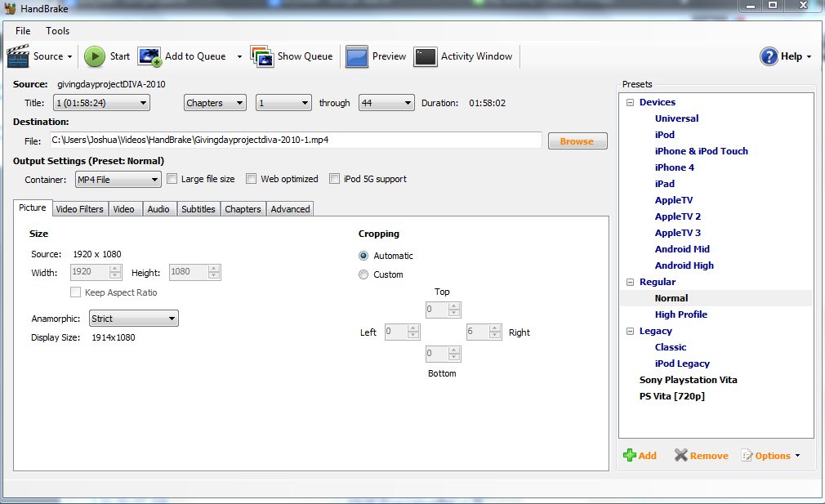The image size is (825, 504).
Task: Collapse the Regular preset group
Action: click(630, 282)
